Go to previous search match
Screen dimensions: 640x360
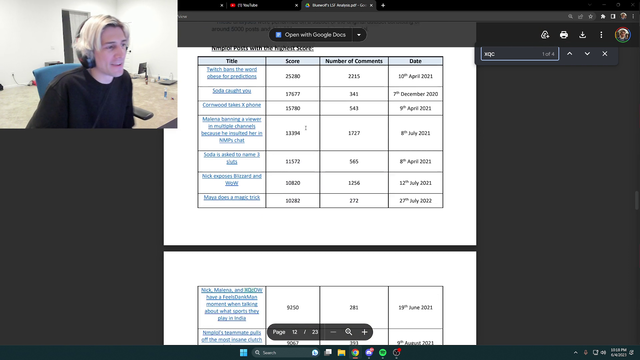569,54
